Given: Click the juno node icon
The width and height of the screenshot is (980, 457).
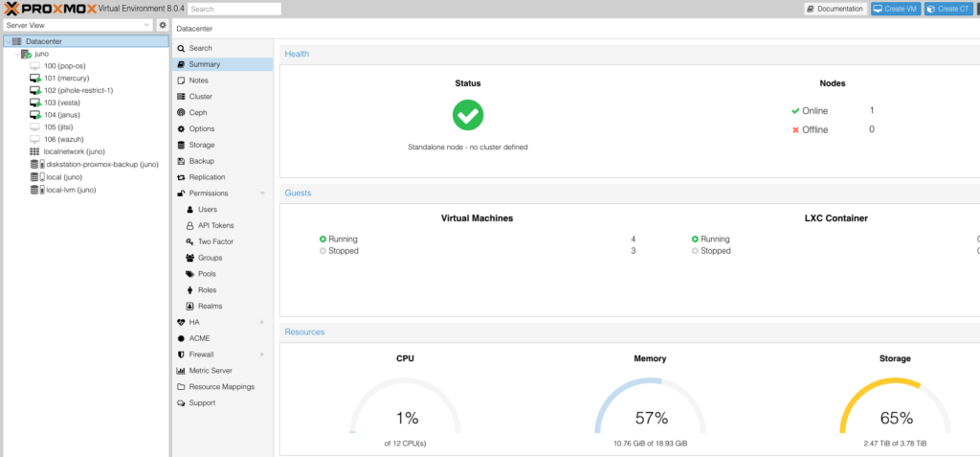Looking at the screenshot, I should pyautogui.click(x=26, y=54).
